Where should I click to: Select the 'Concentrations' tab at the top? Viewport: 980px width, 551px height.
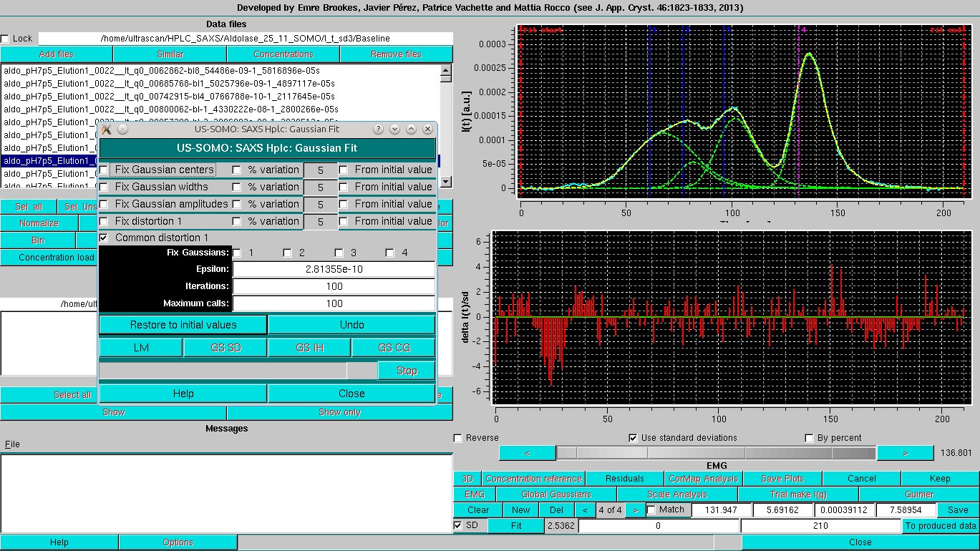[x=283, y=54]
